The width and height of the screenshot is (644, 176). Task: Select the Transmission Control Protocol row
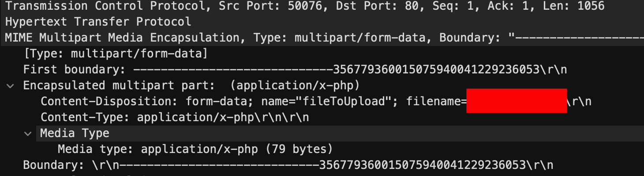[322, 6]
